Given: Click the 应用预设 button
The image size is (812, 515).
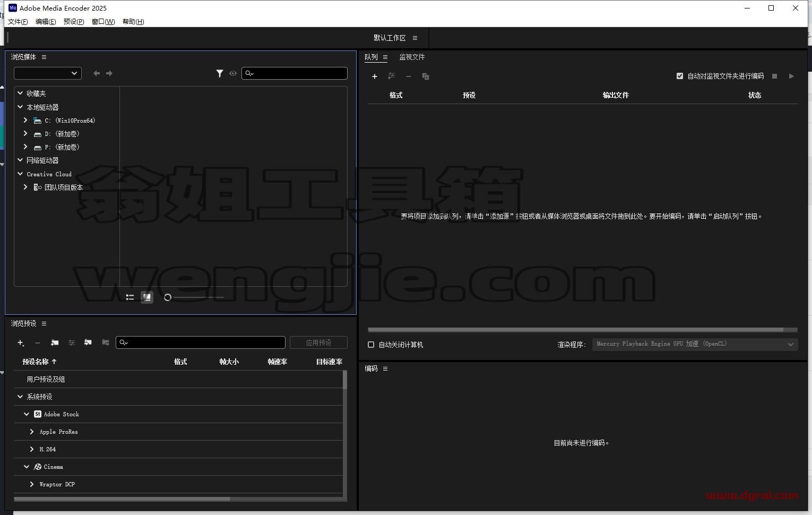Looking at the screenshot, I should (x=318, y=342).
